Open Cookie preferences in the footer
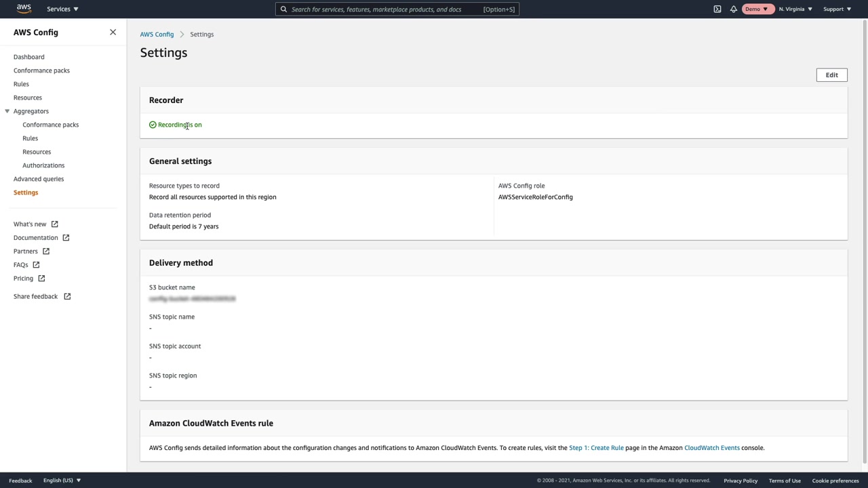The image size is (868, 488). tap(835, 481)
